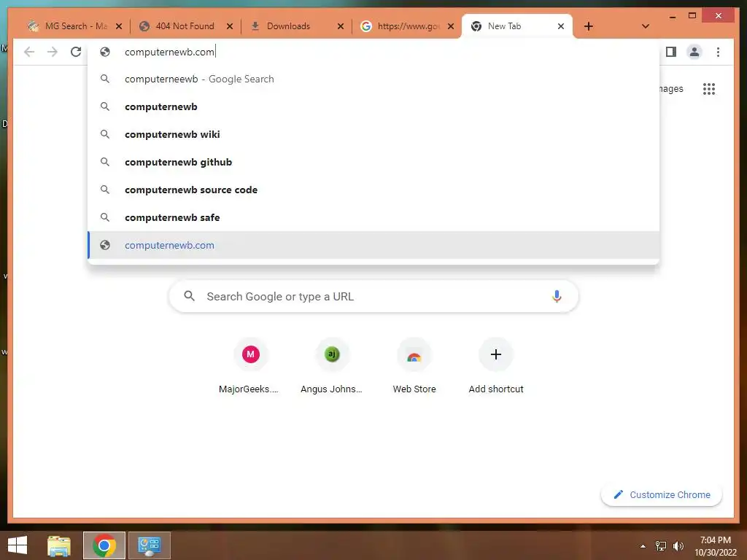Expand the tab search chevron

pos(645,26)
